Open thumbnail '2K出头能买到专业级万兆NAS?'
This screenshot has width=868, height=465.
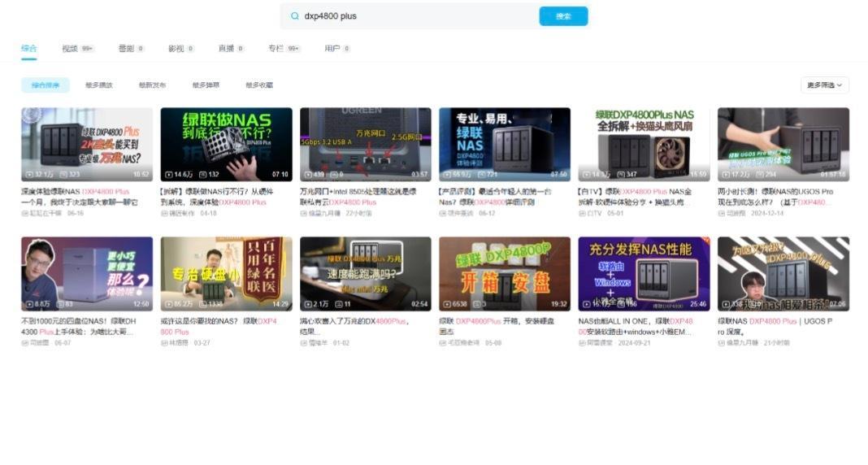point(87,144)
